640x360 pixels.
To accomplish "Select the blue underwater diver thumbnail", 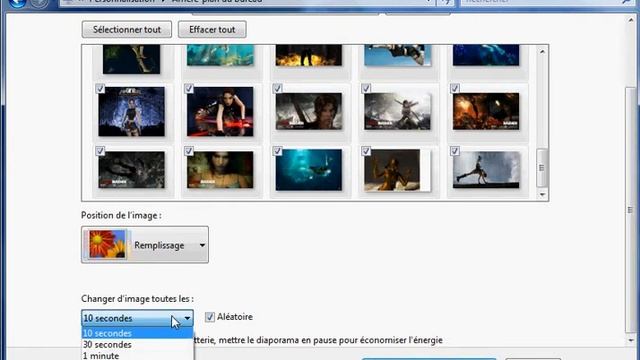I will [309, 170].
